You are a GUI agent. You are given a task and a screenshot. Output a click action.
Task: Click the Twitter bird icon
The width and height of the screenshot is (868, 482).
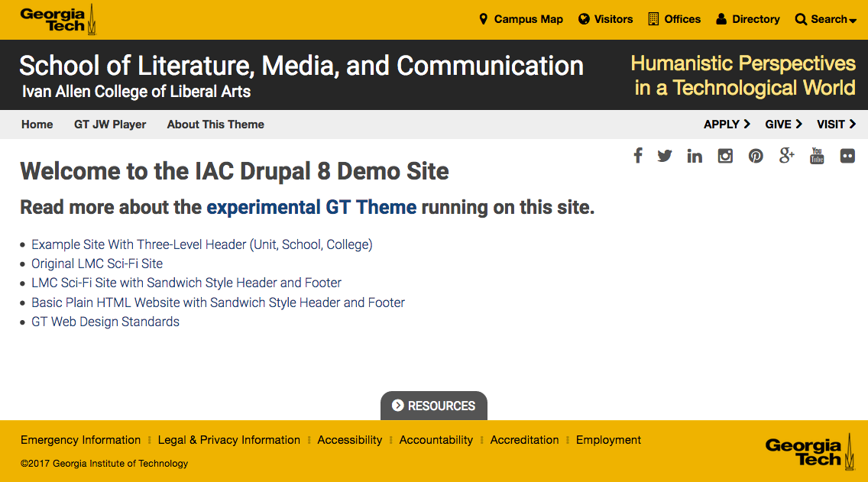665,156
